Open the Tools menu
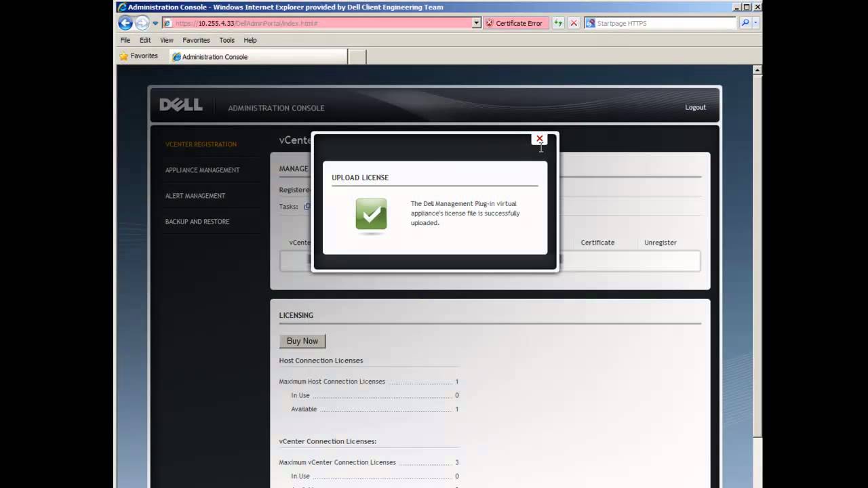This screenshot has width=868, height=488. tap(226, 40)
